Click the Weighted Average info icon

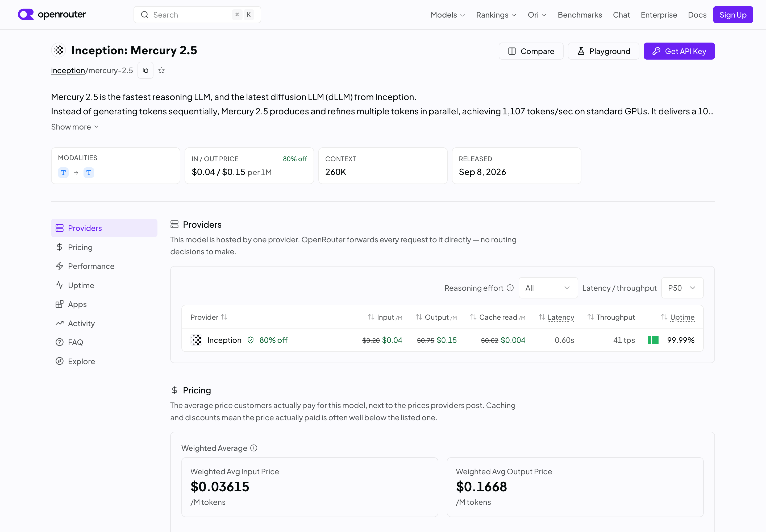click(x=254, y=448)
